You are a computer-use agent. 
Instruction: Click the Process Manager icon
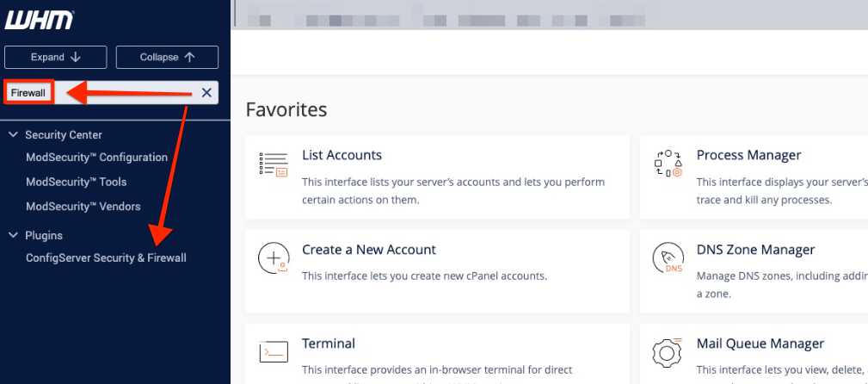[668, 164]
